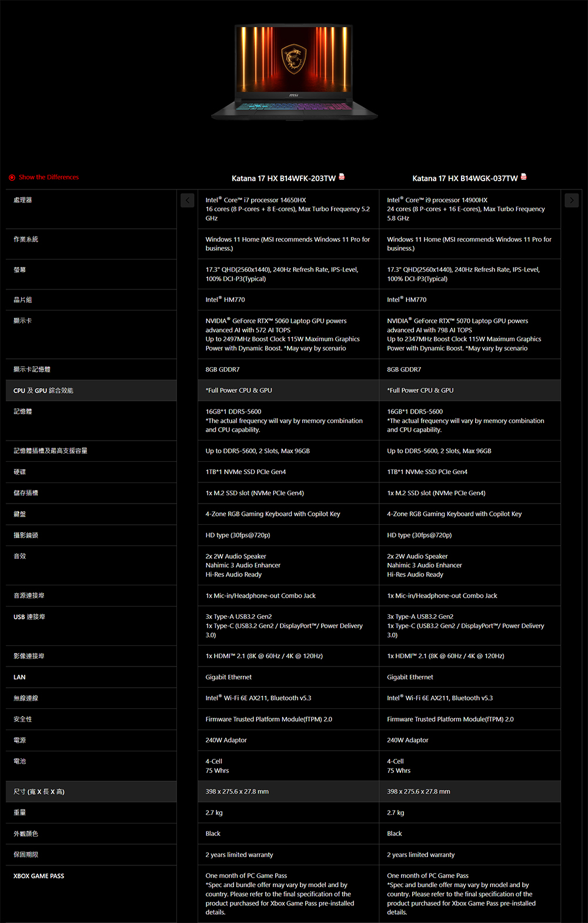Click the GeForce RTX 5060 Laptop GPU cell
The image size is (588, 923).
282,334
